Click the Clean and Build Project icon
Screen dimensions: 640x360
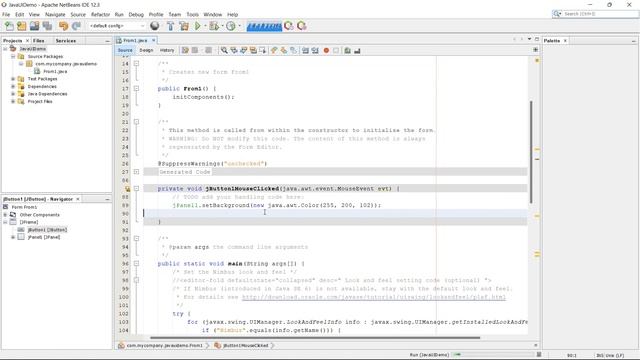coord(184,26)
